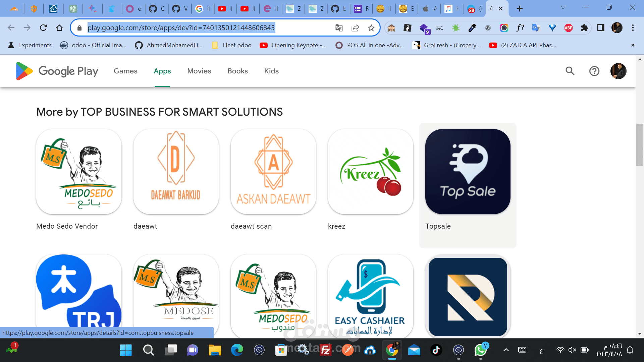Viewport: 644px width, 362px height.
Task: Open the Chrome three-dot menu
Action: tap(633, 28)
